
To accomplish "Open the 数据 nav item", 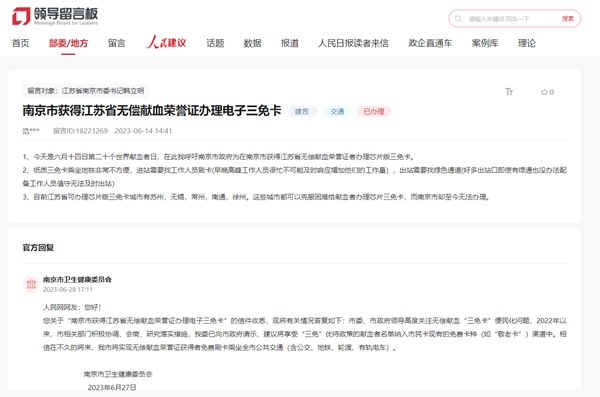I will [x=253, y=43].
